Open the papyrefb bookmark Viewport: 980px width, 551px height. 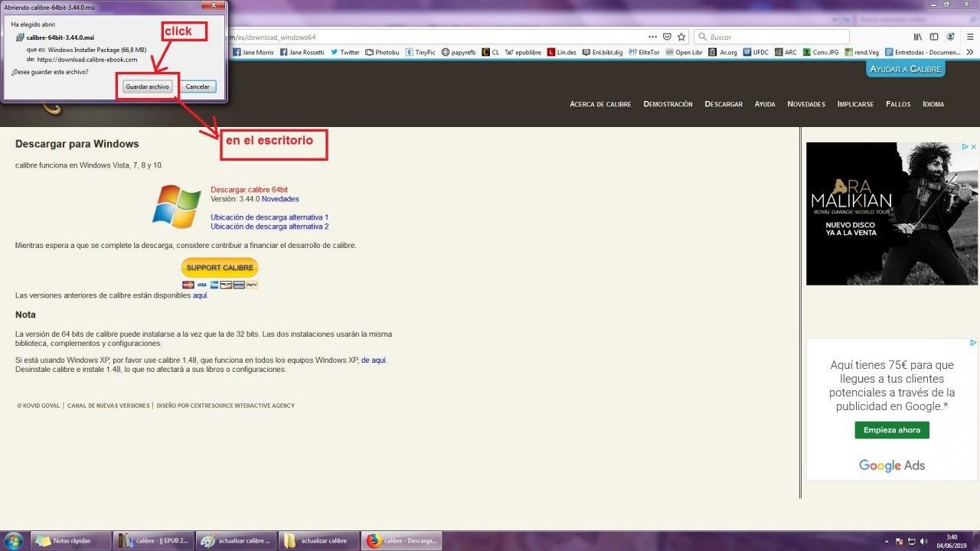[x=459, y=53]
